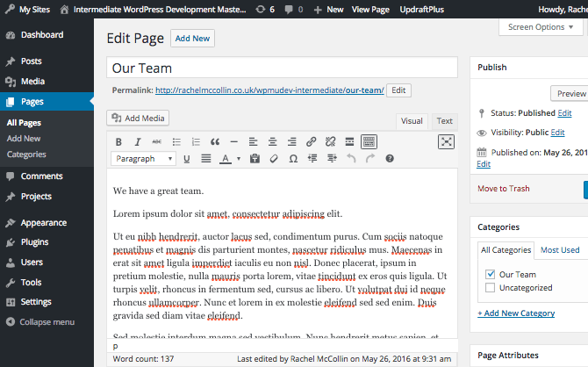The height and width of the screenshot is (367, 588).
Task: Apply italic formatting
Action: [138, 141]
